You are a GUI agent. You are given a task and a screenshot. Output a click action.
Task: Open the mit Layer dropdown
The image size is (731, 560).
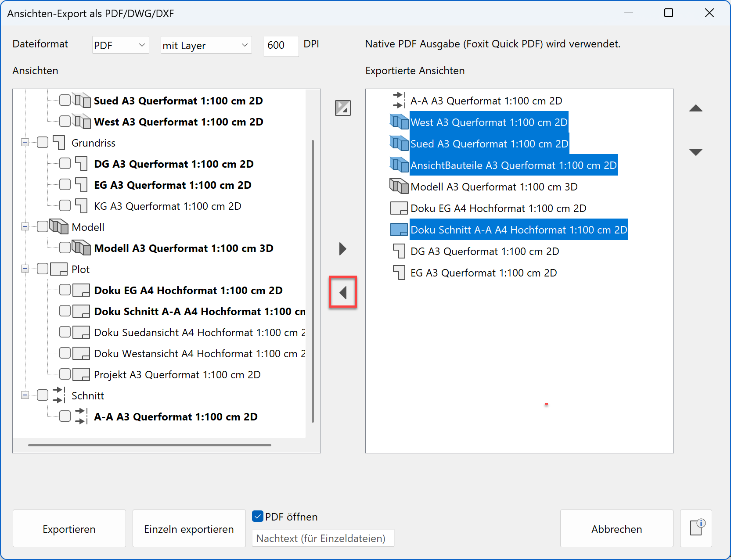(205, 44)
